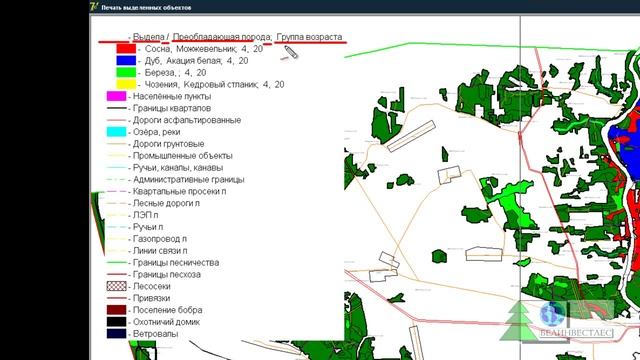Click the Печать выделенных объектов window title

pyautogui.click(x=146, y=7)
